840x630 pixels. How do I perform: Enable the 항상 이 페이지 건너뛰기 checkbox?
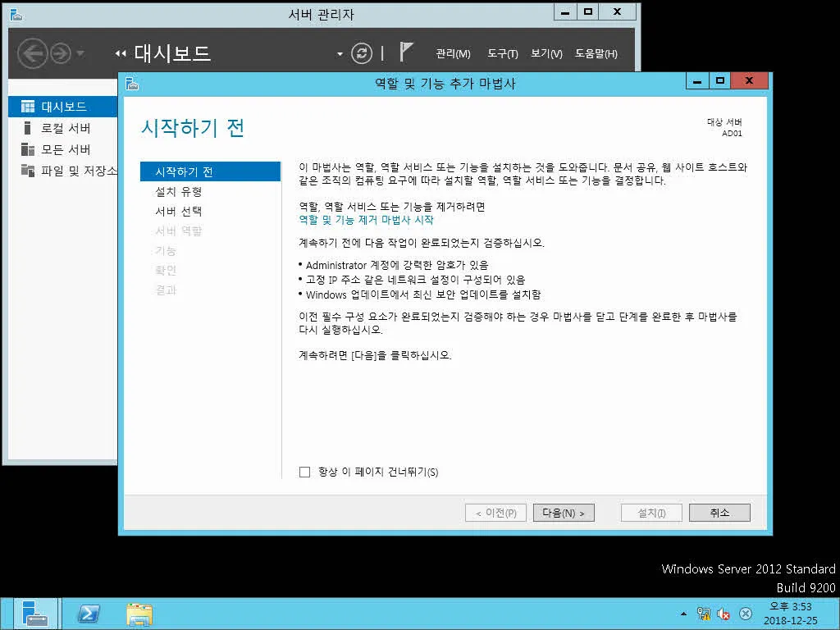click(x=304, y=472)
